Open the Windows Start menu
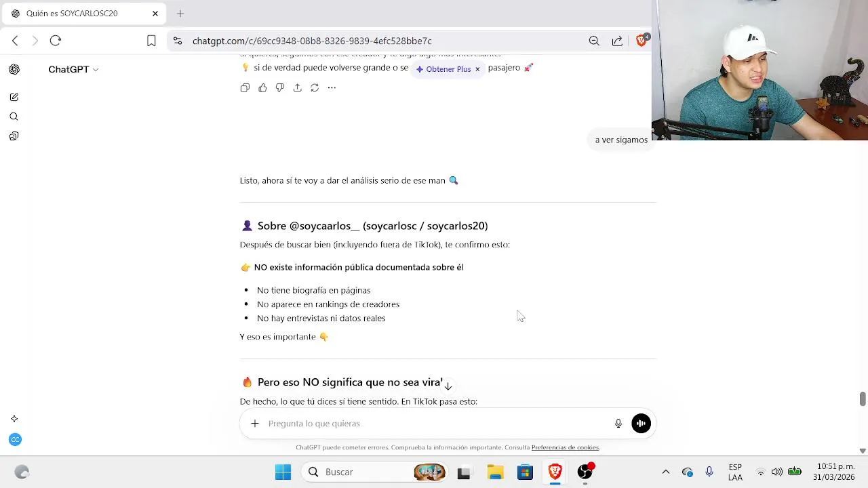 coord(283,472)
